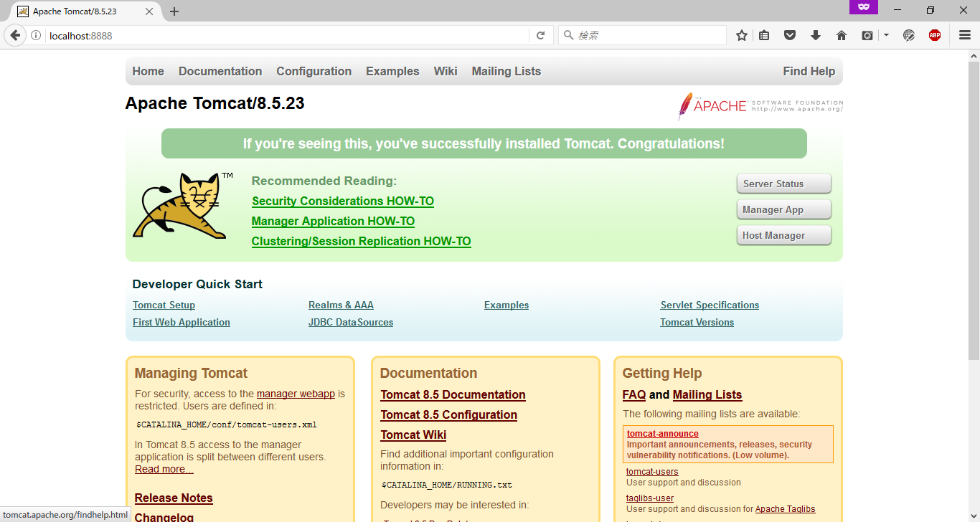Click the globe-with-pencil toolbar extension icon
This screenshot has height=522, width=980.
(x=909, y=35)
